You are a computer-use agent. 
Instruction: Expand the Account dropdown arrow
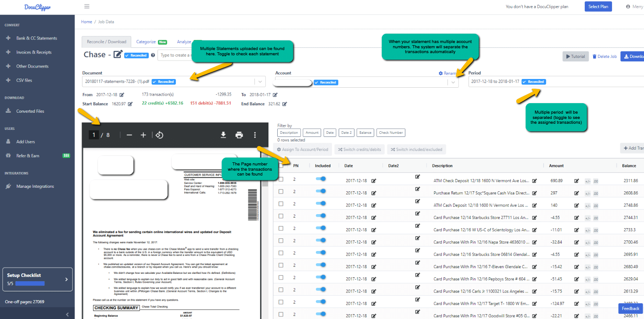click(x=453, y=82)
